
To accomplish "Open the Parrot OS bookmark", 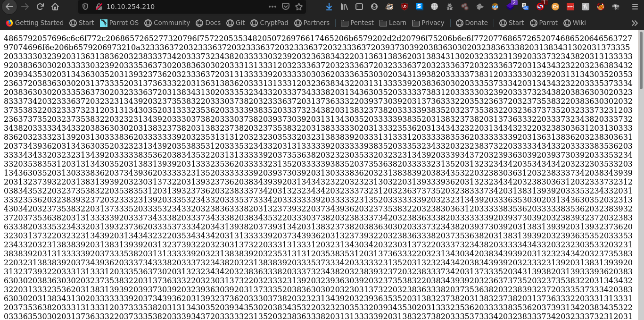I will (119, 23).
